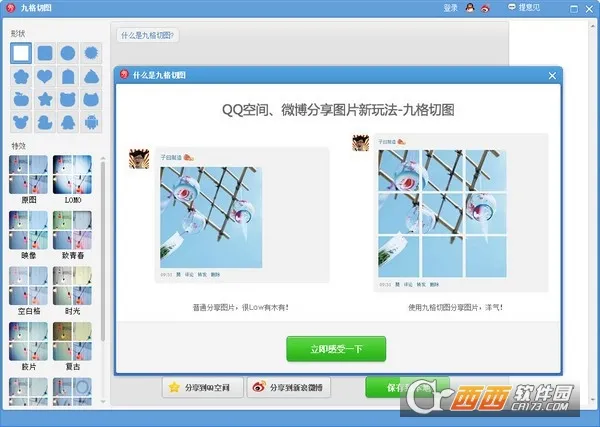Click the ordinary single sample image in dialog
The height and width of the screenshot is (427, 600).
tap(211, 217)
